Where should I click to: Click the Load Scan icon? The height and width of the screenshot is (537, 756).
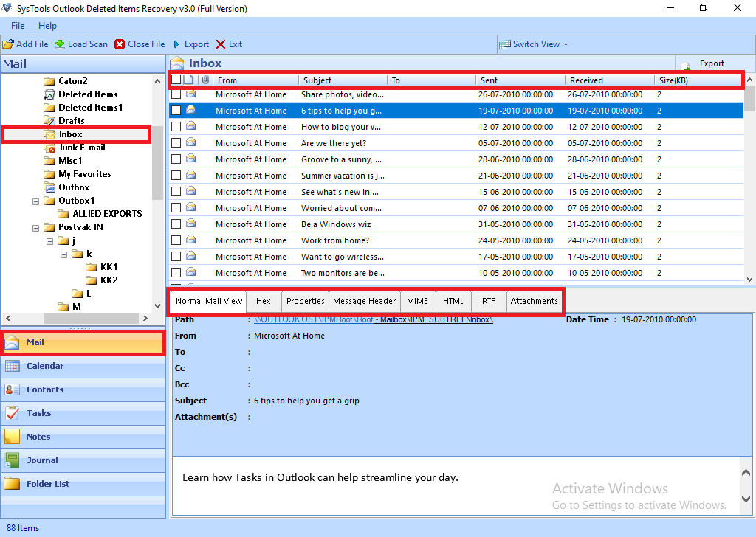point(60,44)
